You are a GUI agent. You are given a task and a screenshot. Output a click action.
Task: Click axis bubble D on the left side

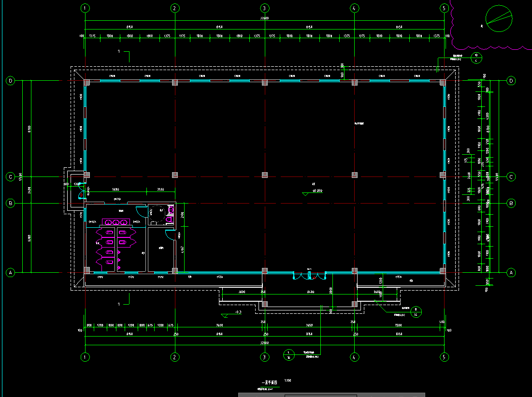click(10, 81)
